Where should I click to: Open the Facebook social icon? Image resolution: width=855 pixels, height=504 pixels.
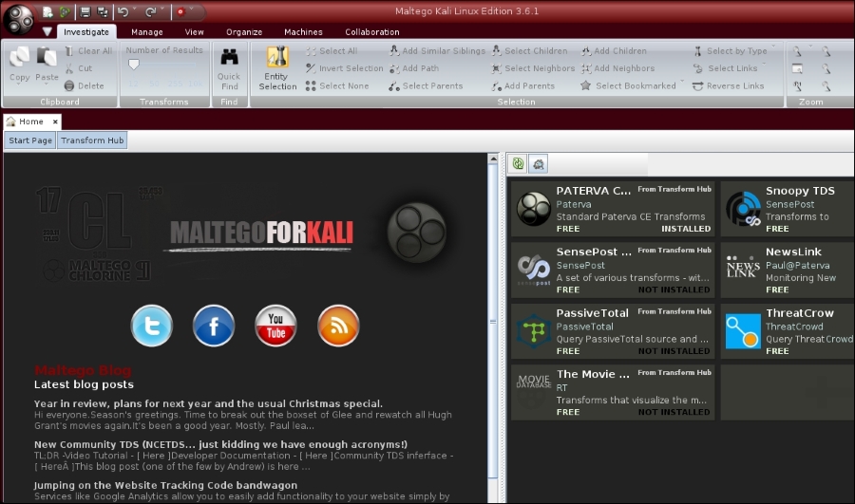pyautogui.click(x=214, y=326)
